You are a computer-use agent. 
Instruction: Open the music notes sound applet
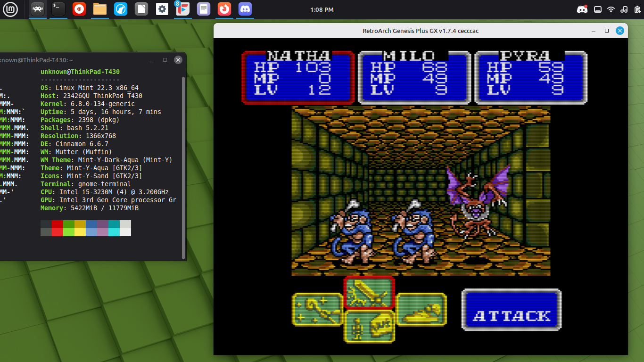point(624,9)
